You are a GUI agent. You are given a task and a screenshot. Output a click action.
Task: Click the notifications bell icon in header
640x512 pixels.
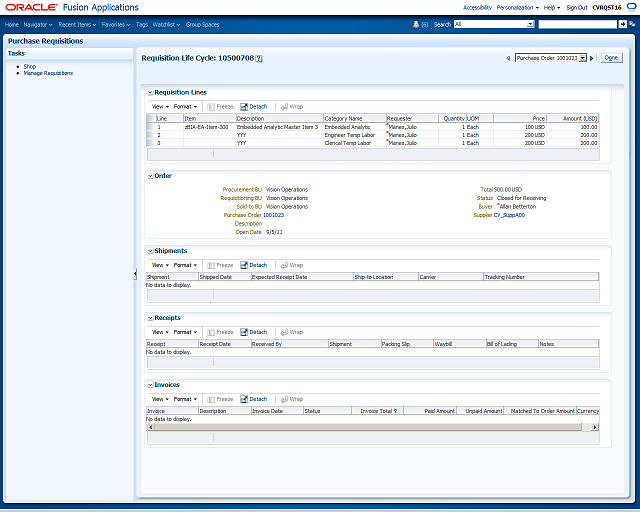[x=416, y=24]
